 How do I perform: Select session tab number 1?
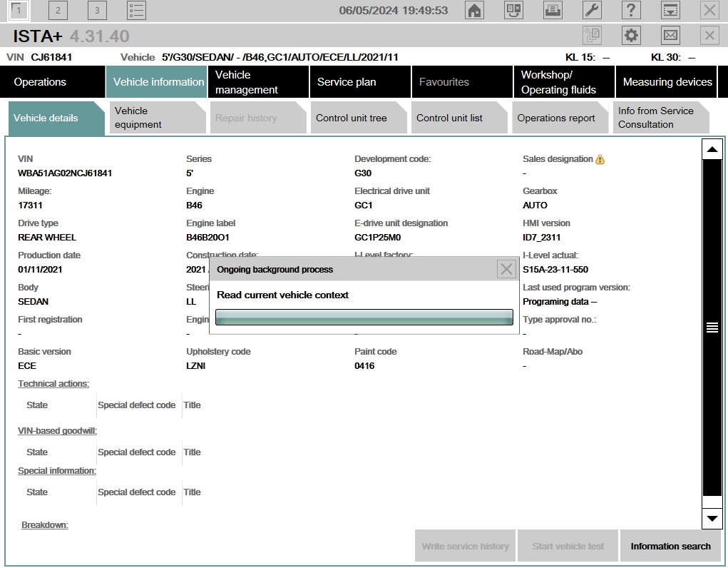[19, 10]
